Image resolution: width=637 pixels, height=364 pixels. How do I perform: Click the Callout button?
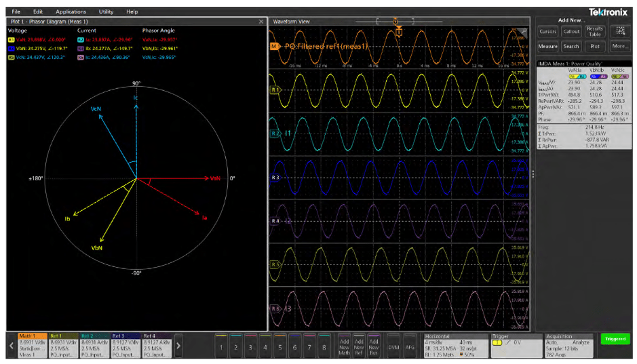[571, 31]
